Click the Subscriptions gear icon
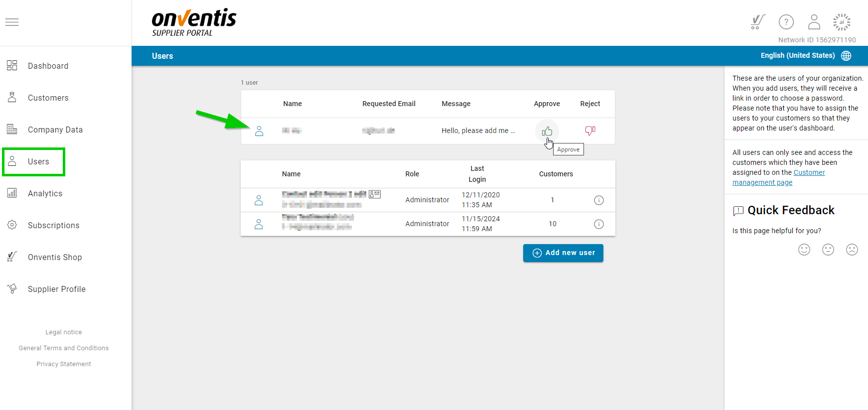This screenshot has width=868, height=410. (12, 225)
